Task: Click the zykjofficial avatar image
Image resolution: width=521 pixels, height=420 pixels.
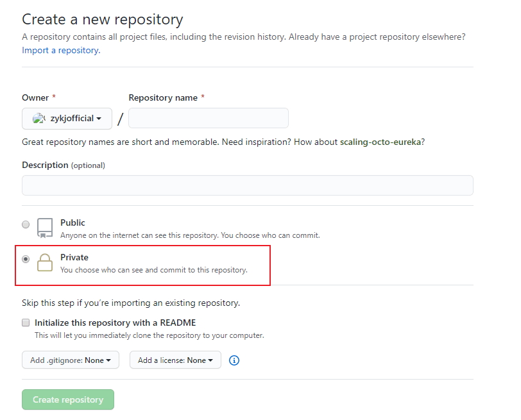Action: pyautogui.click(x=39, y=119)
